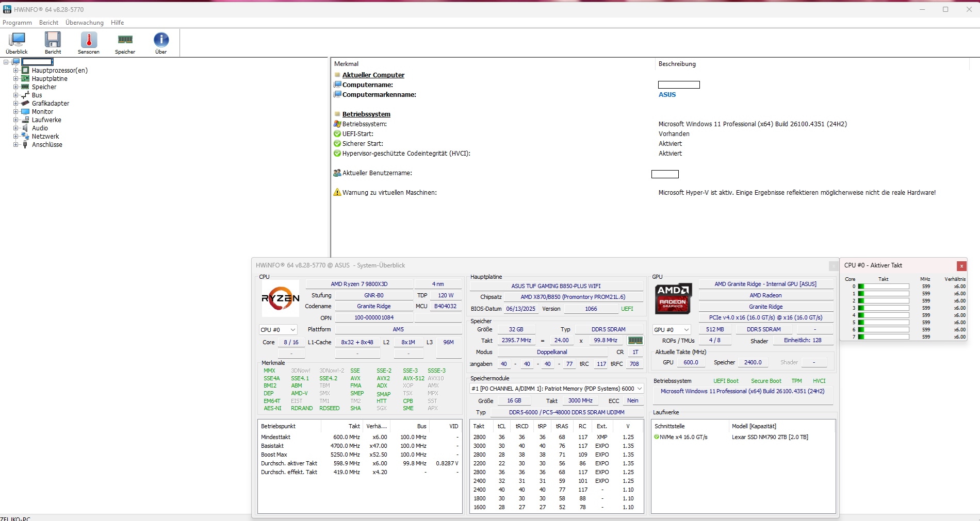Click the AMD Radeon Graphics logo
Screen dimensions: 980x521
[x=673, y=298]
